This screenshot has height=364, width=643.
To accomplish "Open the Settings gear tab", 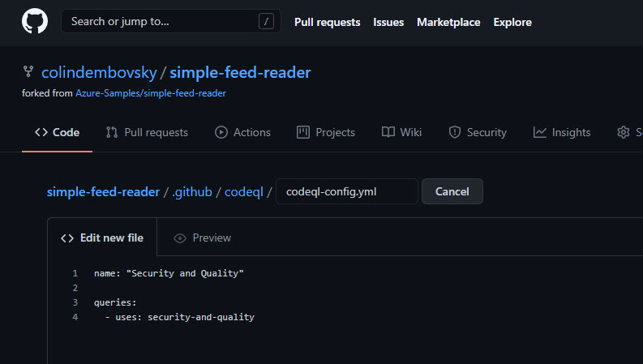I will (x=629, y=132).
